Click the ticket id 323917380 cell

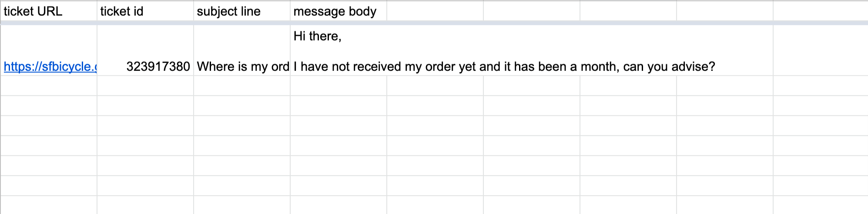[x=145, y=50]
